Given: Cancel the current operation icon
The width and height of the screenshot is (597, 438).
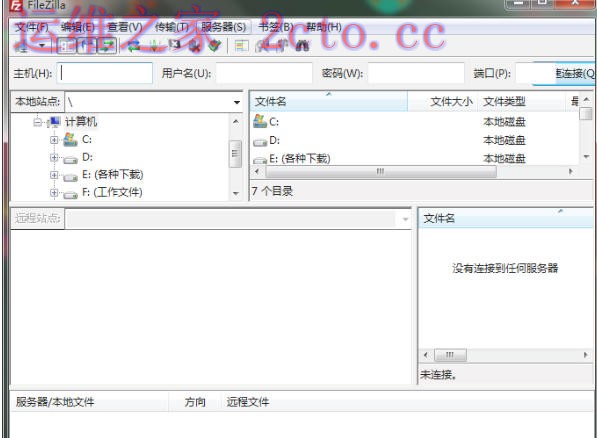Looking at the screenshot, I should [x=175, y=46].
